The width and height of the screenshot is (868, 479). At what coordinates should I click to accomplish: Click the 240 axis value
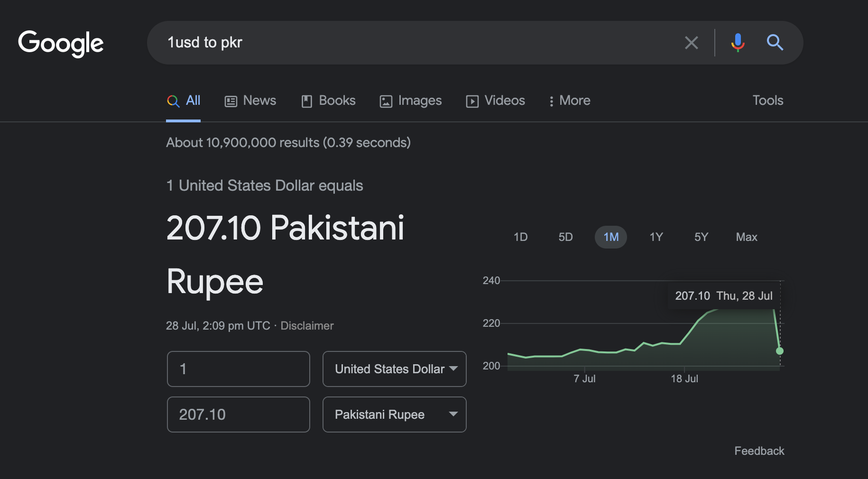[491, 281]
